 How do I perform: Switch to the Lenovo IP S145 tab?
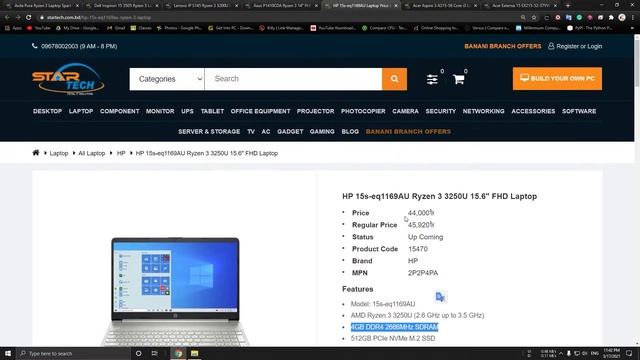(x=202, y=6)
